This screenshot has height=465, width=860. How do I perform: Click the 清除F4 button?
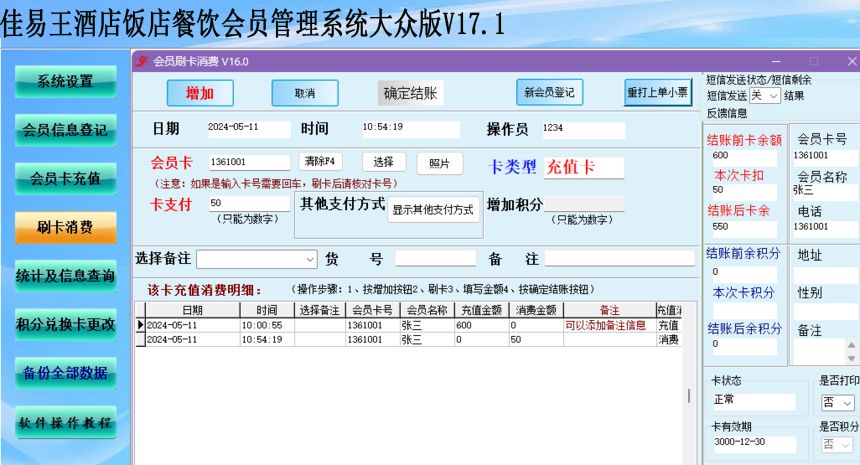point(320,161)
